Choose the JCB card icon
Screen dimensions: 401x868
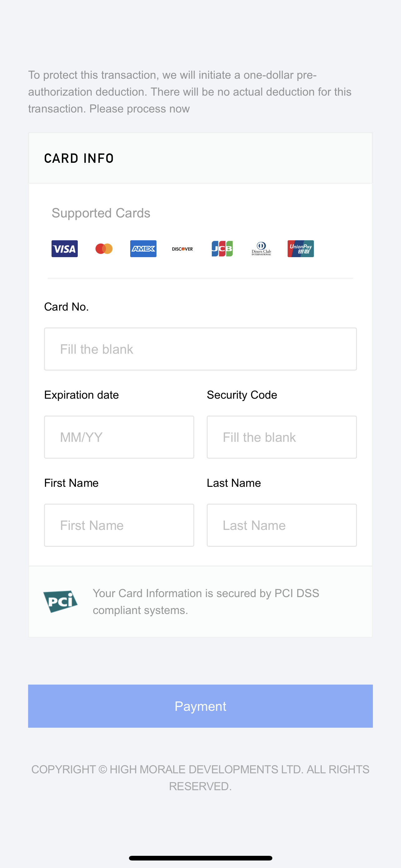(222, 249)
